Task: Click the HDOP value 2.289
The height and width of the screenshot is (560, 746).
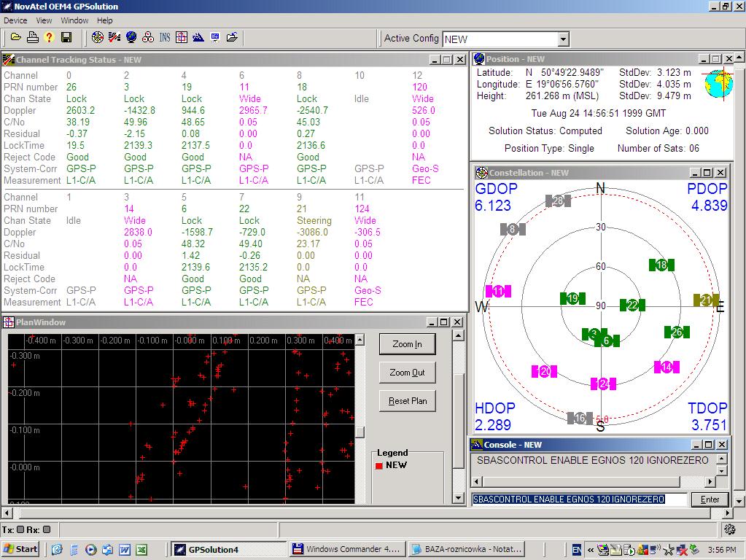Action: pos(493,425)
